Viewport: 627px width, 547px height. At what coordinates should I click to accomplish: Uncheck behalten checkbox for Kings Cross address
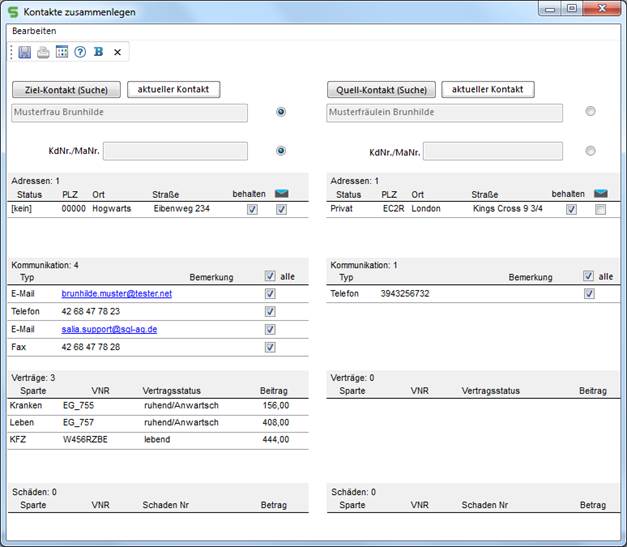tap(571, 210)
